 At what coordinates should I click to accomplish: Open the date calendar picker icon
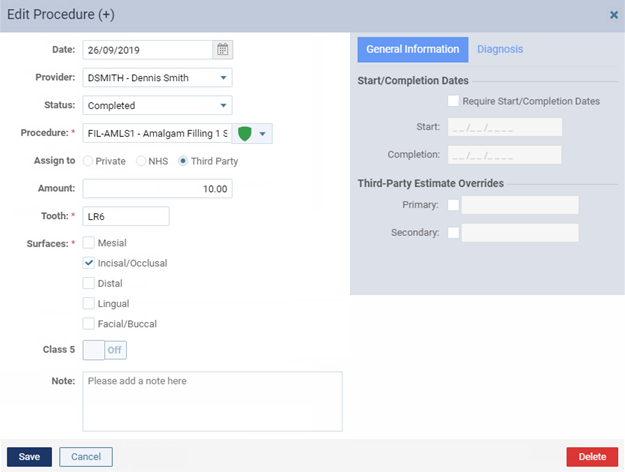click(222, 50)
